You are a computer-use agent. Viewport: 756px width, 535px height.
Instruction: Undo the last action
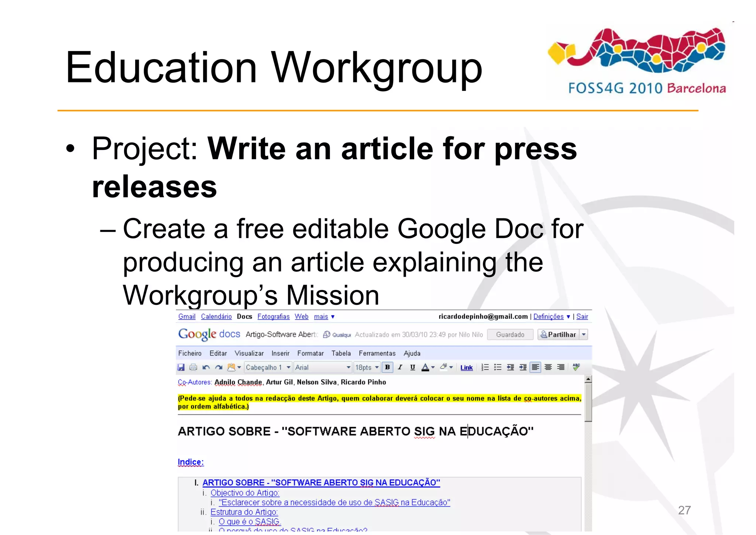[206, 367]
